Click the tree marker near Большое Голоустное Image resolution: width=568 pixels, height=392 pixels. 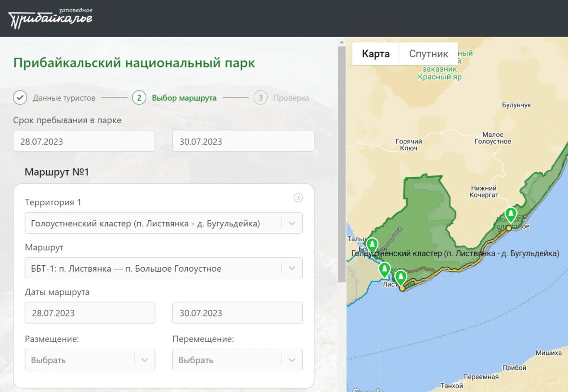click(511, 215)
